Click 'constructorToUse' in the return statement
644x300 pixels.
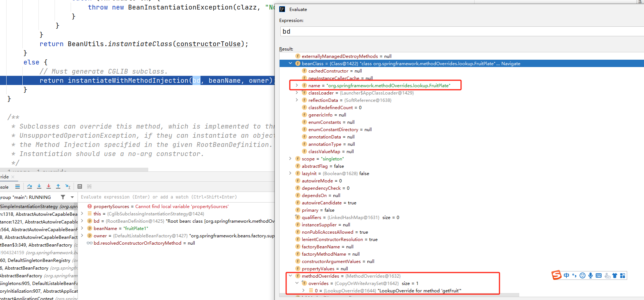coord(209,44)
